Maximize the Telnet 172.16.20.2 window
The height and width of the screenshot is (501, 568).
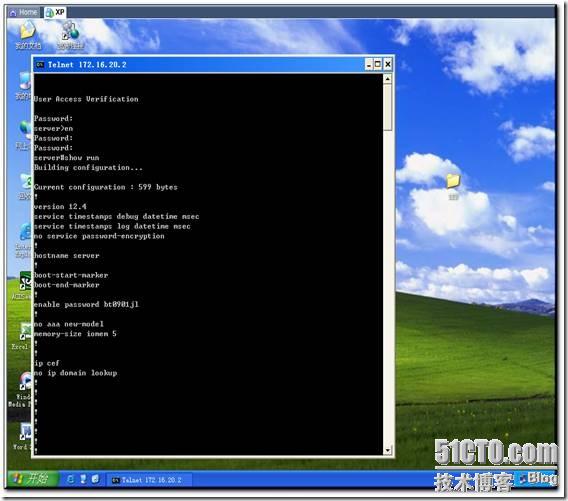[378, 64]
